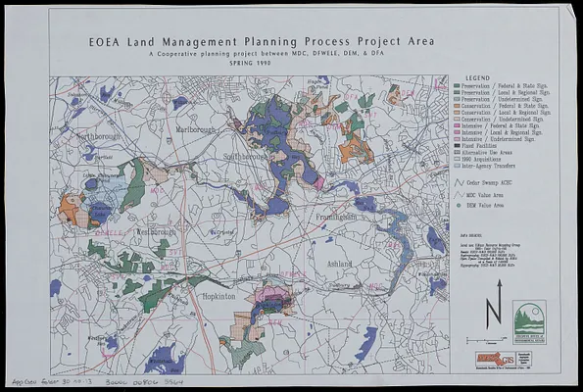Select the Alternative Use Areas legend swatch
583x392 pixels.
457,153
